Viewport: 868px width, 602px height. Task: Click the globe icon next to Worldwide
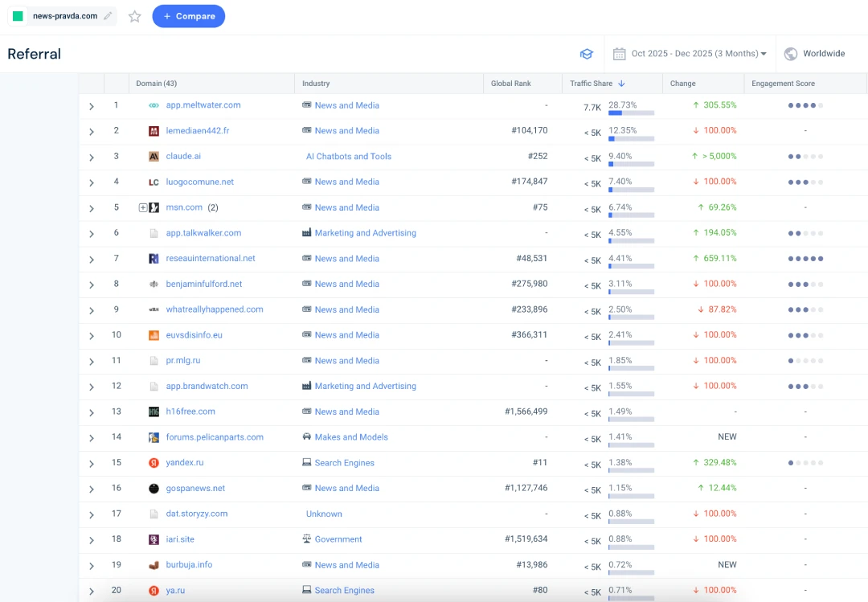[x=791, y=54]
